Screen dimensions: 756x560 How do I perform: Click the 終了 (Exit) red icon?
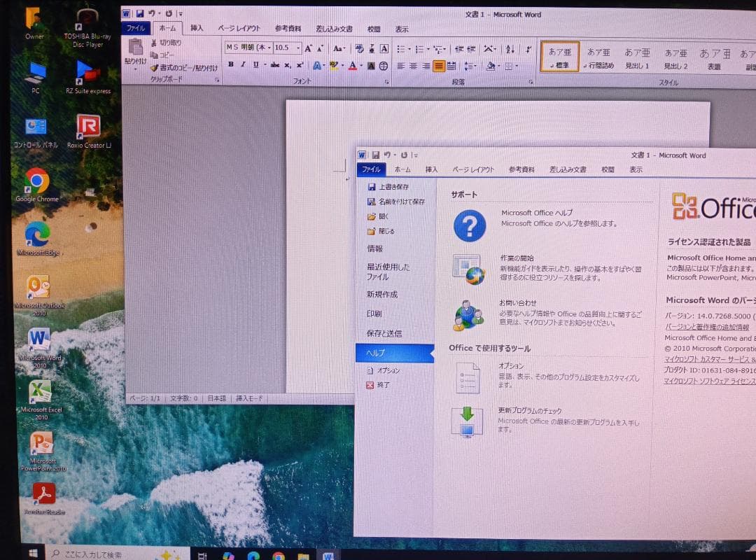point(372,384)
